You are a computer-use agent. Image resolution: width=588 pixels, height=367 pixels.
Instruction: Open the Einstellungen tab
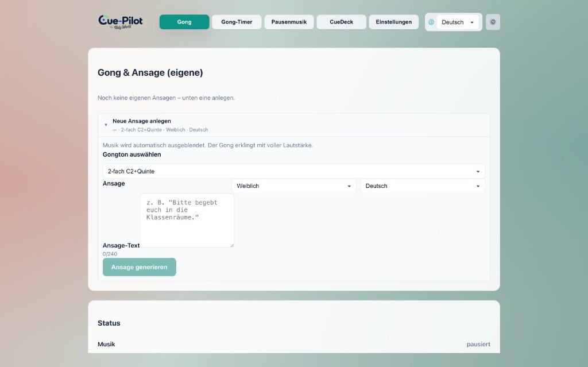tap(394, 22)
